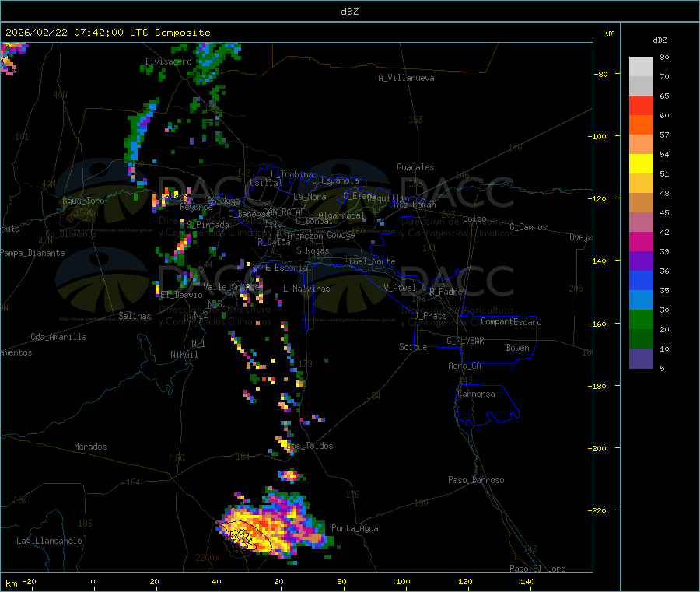This screenshot has width=700, height=592.
Task: Click the 'El_Desvio' map label
Action: pos(181,295)
